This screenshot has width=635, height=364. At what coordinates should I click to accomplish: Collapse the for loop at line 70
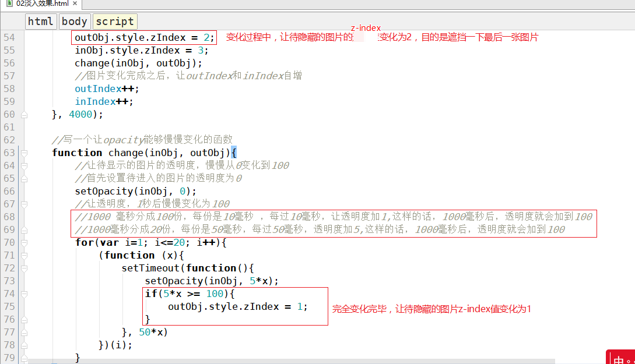(x=24, y=243)
